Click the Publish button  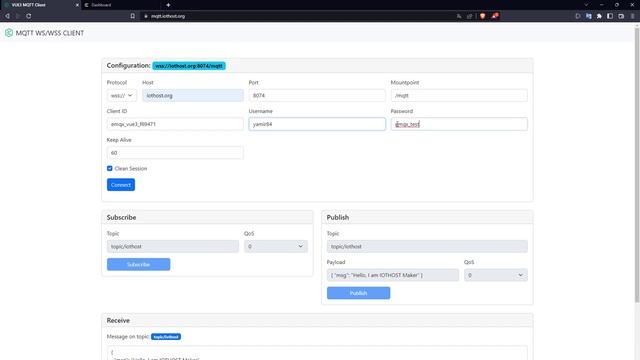tap(358, 293)
